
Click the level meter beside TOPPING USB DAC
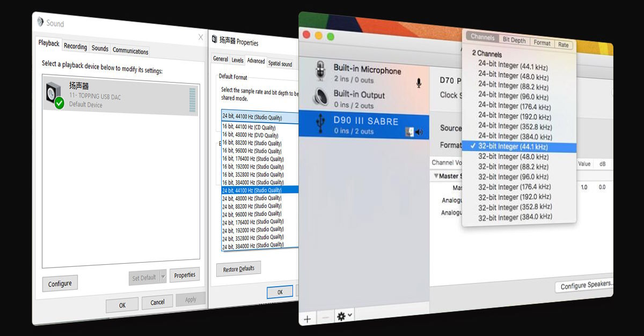click(192, 100)
